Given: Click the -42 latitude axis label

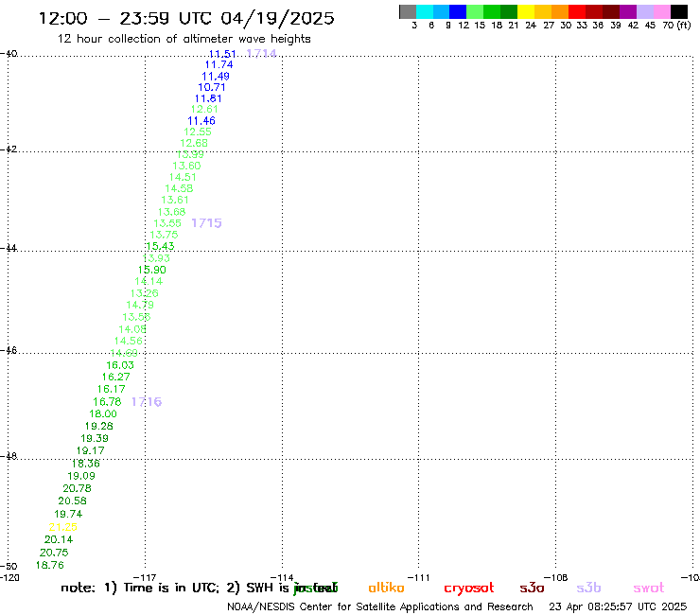Looking at the screenshot, I should [x=9, y=149].
